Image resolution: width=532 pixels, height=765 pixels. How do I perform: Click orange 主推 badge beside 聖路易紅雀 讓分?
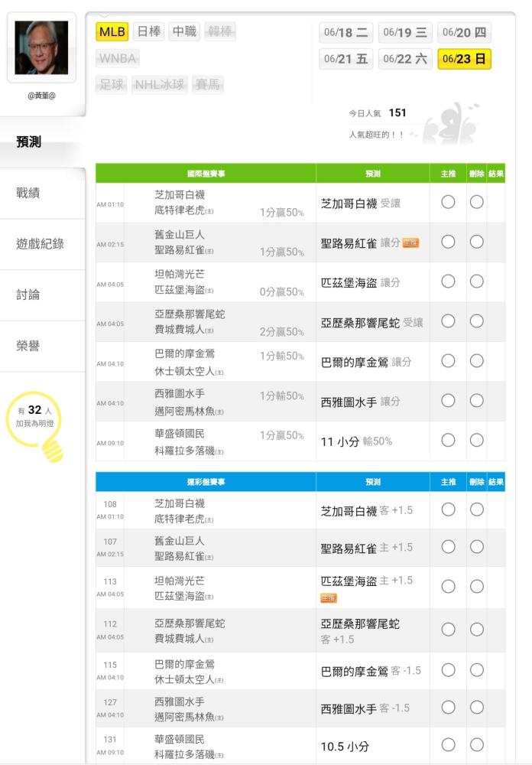410,243
